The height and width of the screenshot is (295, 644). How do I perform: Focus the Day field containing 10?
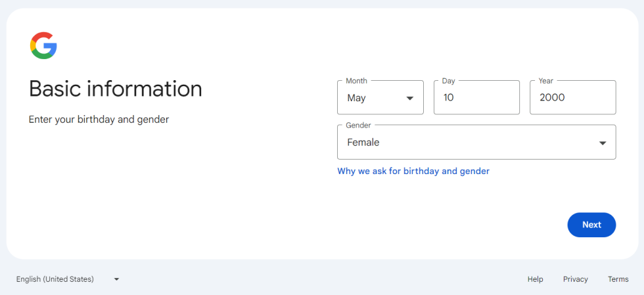click(476, 97)
